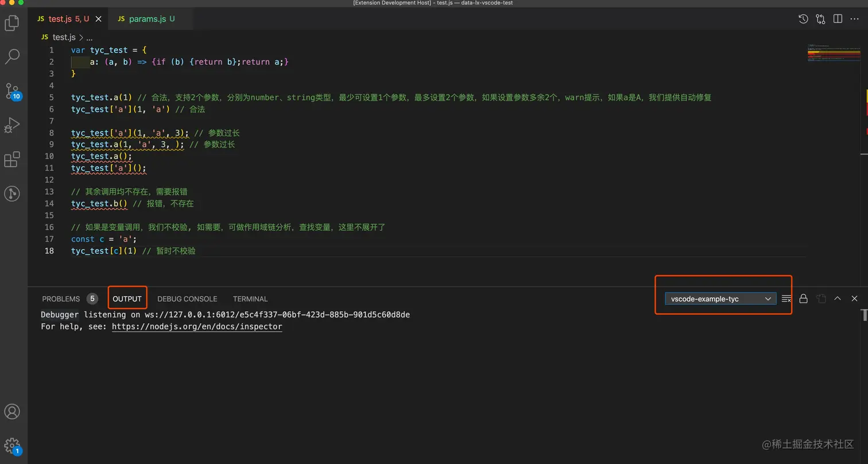Click "const c = 'a';" on line 17

104,239
